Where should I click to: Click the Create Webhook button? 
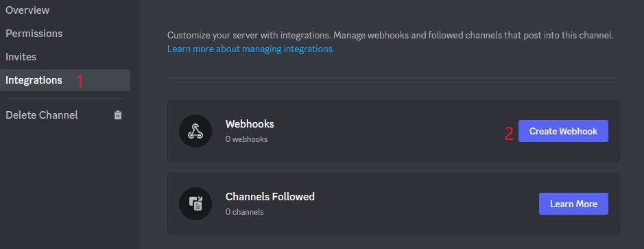pyautogui.click(x=563, y=131)
